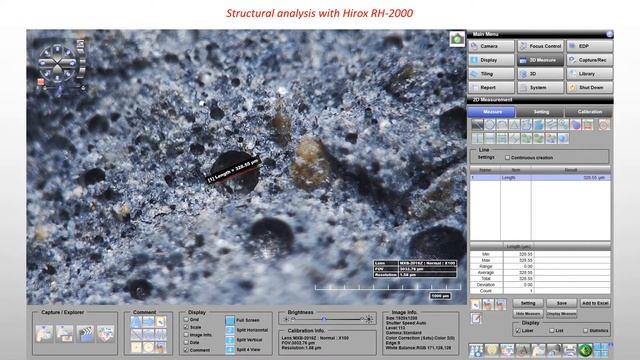Select the parallel lines measurement tool
Viewport: 640px width, 360px height.
pos(551,125)
